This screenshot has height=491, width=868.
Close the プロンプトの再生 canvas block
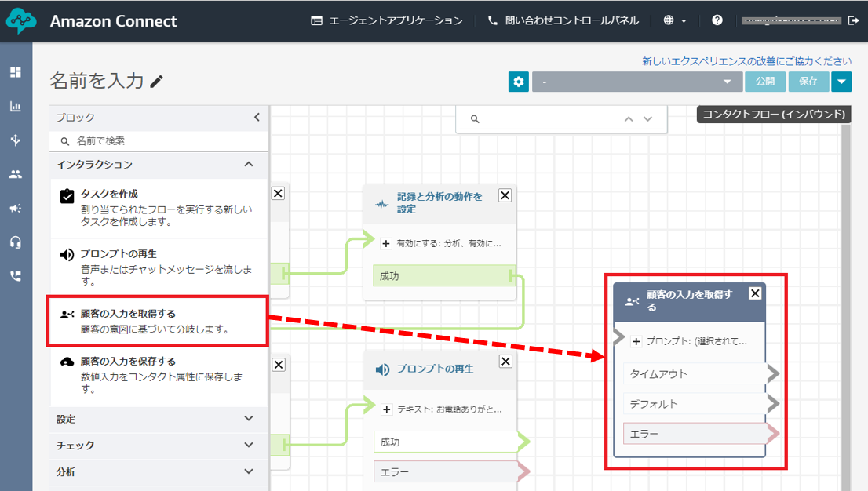click(x=505, y=361)
